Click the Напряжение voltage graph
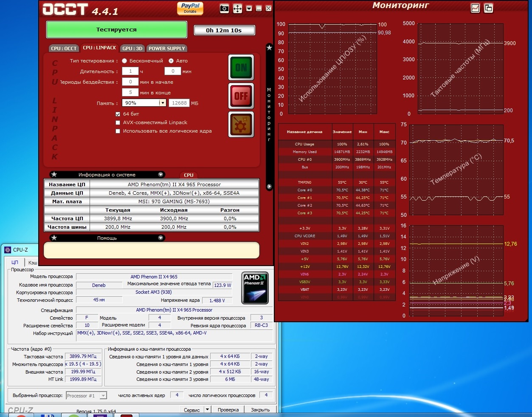 (456, 270)
